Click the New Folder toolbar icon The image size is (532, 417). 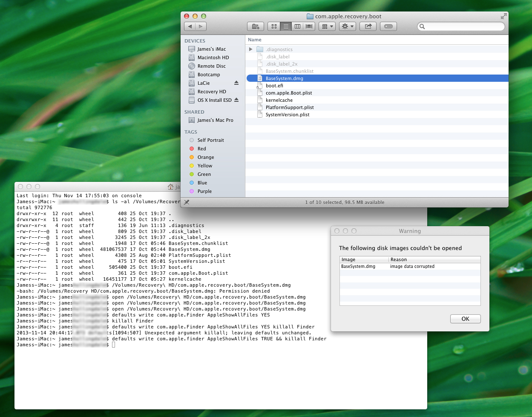coord(256,26)
